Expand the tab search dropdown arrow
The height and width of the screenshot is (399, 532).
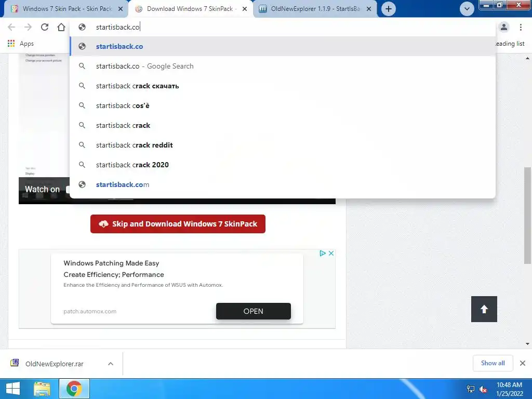point(467,9)
